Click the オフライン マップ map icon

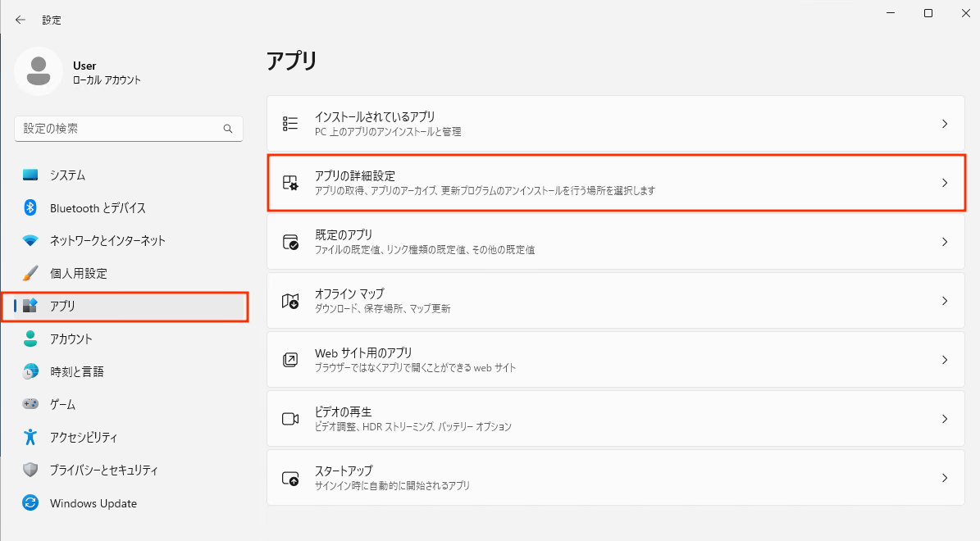click(x=290, y=301)
